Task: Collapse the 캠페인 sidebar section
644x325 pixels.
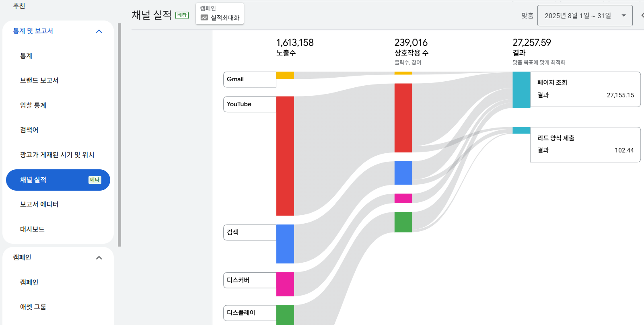Action: (x=99, y=258)
